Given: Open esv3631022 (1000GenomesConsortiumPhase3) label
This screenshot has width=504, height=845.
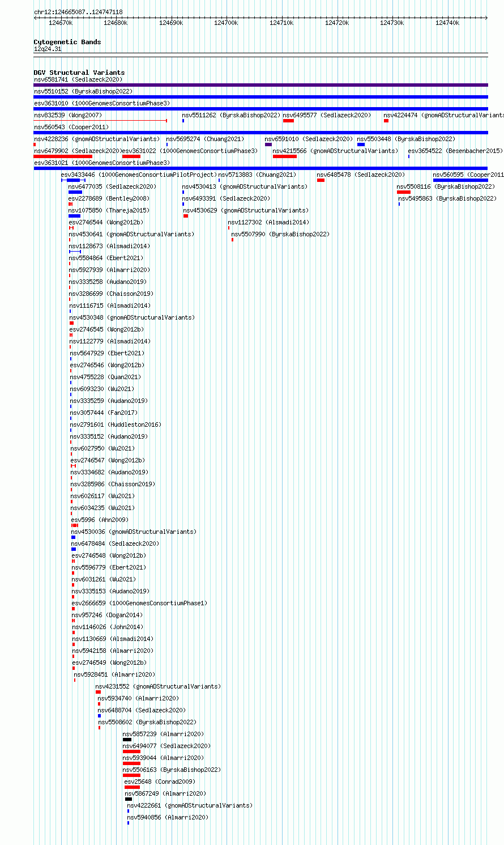Looking at the screenshot, I should pyautogui.click(x=190, y=151).
